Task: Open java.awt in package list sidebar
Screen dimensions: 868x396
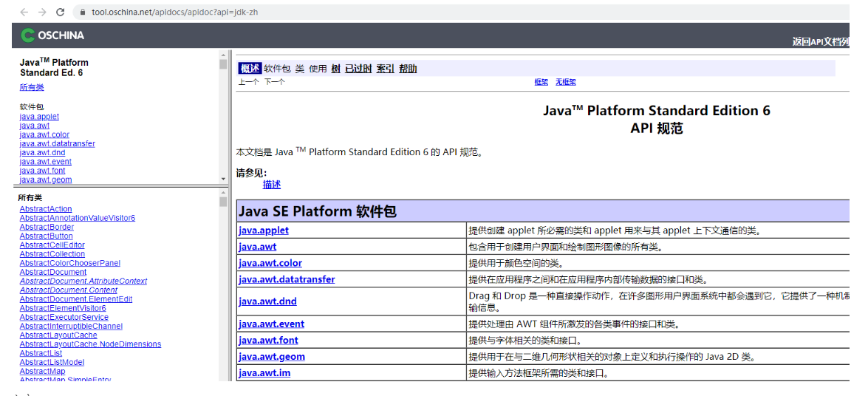Action: 34,126
